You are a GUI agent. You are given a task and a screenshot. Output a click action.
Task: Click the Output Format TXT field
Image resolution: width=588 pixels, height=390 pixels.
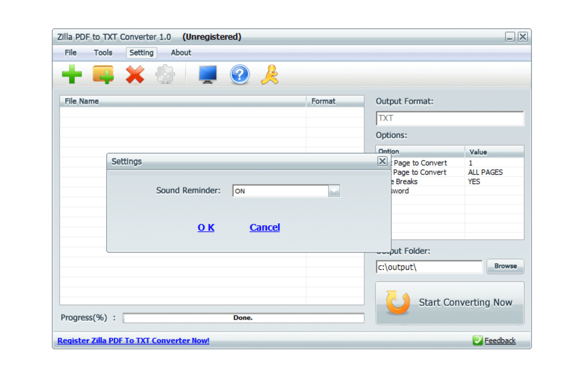(450, 118)
